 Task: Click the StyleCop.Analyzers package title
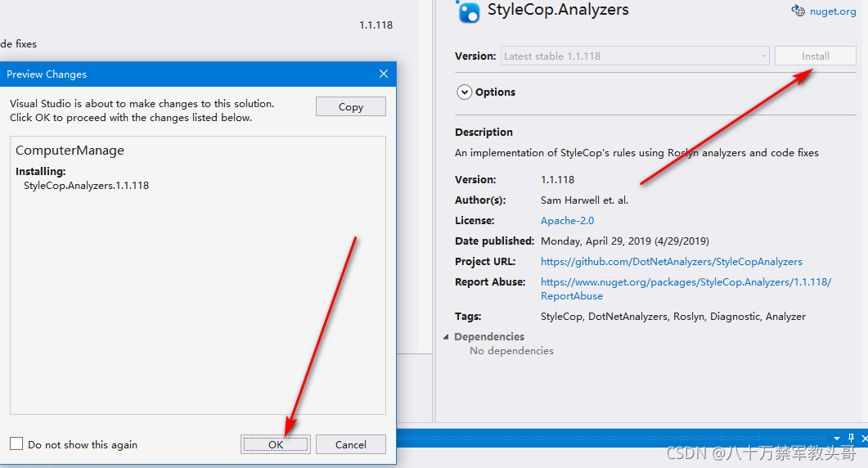pos(558,10)
